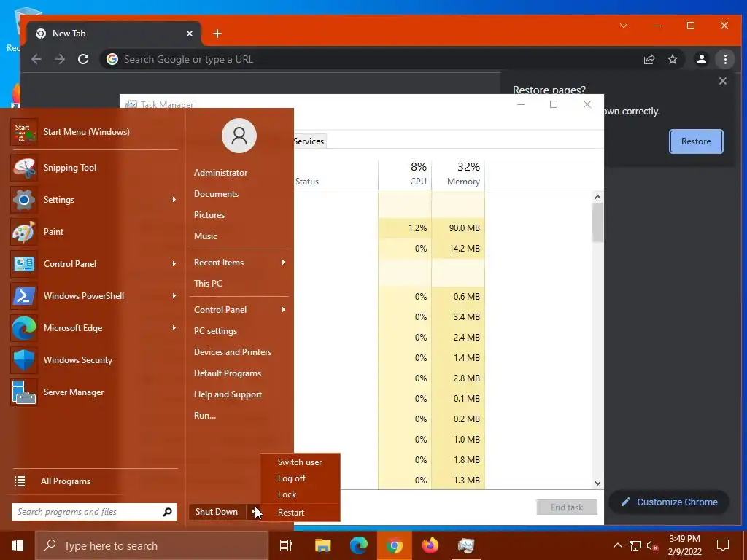Expand right-column Control Panel submenu arrow
This screenshot has height=560, width=747.
click(284, 309)
